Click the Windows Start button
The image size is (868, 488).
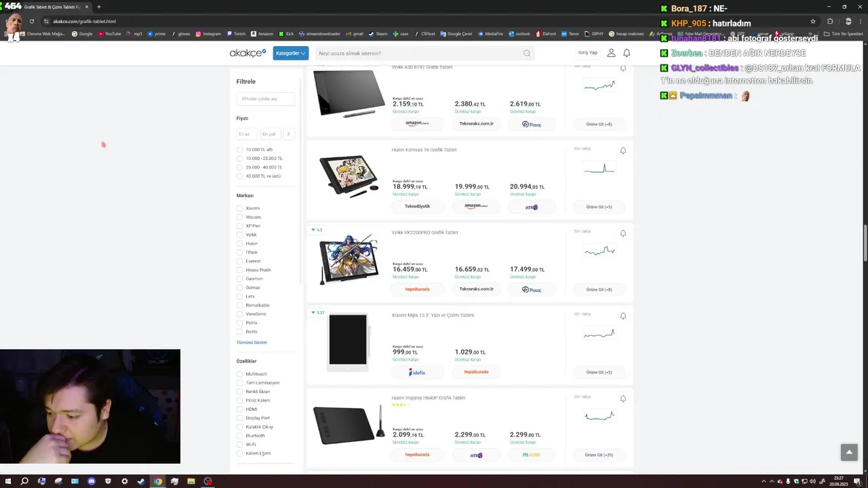(x=8, y=481)
